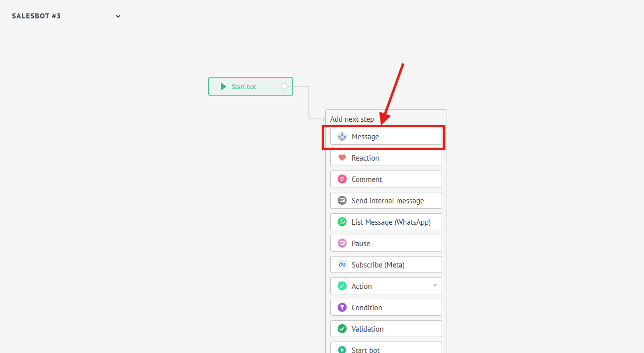644x353 pixels.
Task: Click the robot icon beside Message
Action: 342,136
